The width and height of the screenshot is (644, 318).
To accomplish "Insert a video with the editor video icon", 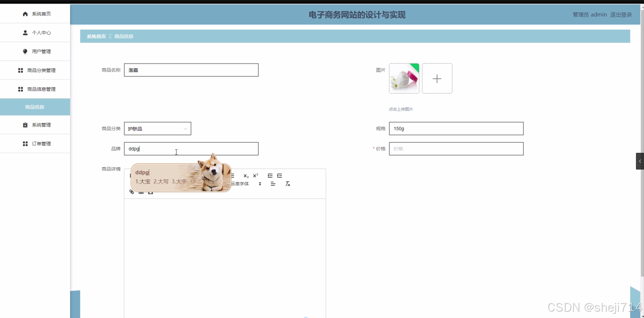I will point(151,192).
